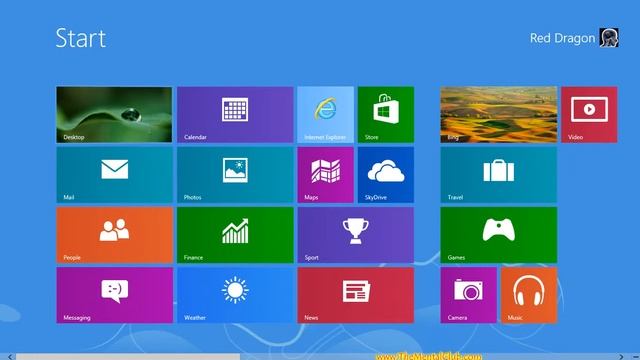Open the Messaging tile
This screenshot has height=360, width=640.
pyautogui.click(x=114, y=295)
